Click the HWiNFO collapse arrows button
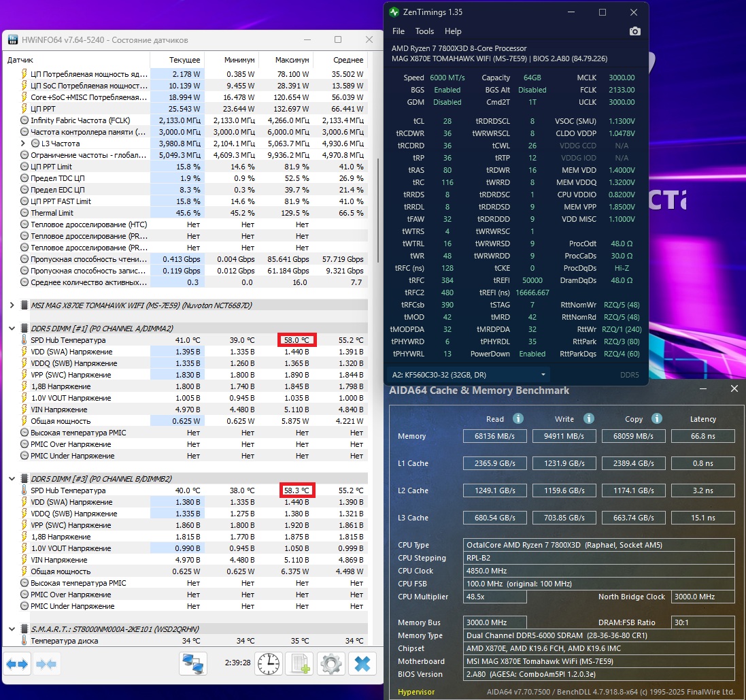The image size is (746, 700). (46, 664)
